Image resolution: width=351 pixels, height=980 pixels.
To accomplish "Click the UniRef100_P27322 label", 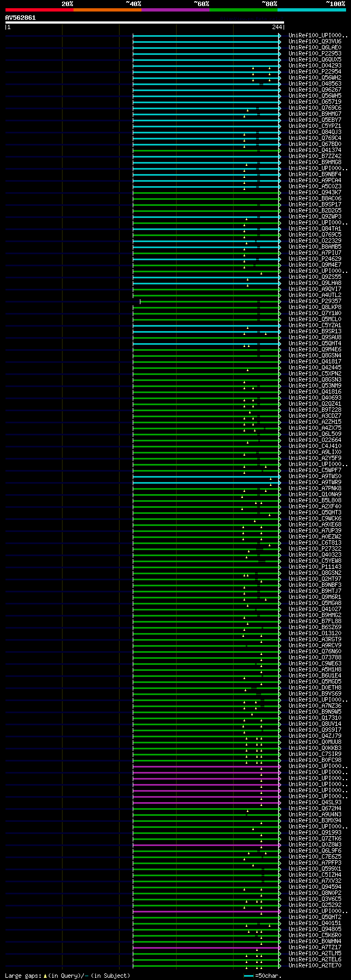I will 315,548.
